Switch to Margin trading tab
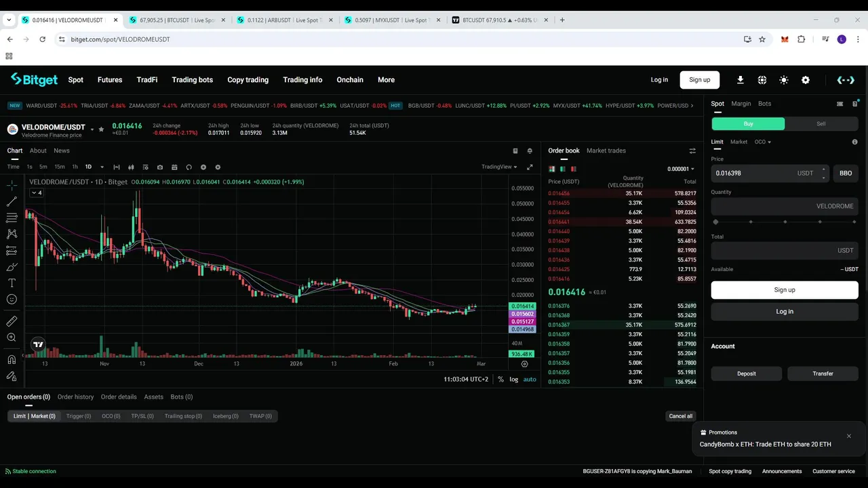868x488 pixels. tap(741, 104)
